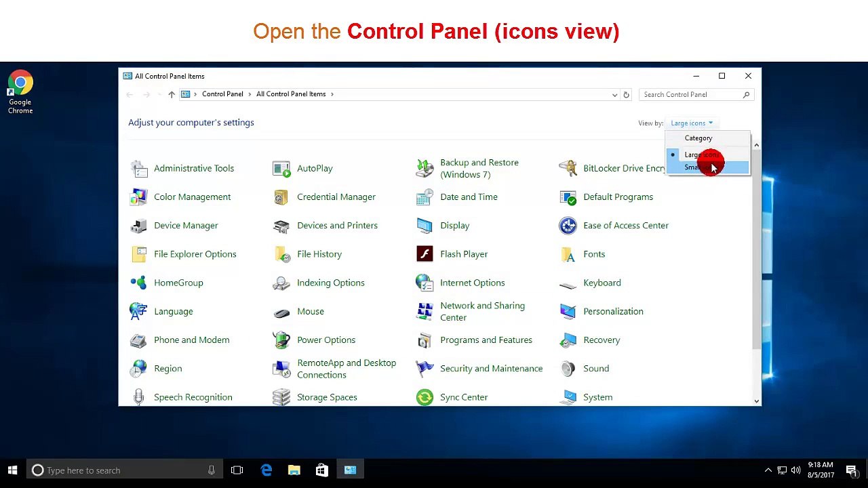Open the Ease of Access Center icon
This screenshot has width=868, height=488.
tap(568, 225)
